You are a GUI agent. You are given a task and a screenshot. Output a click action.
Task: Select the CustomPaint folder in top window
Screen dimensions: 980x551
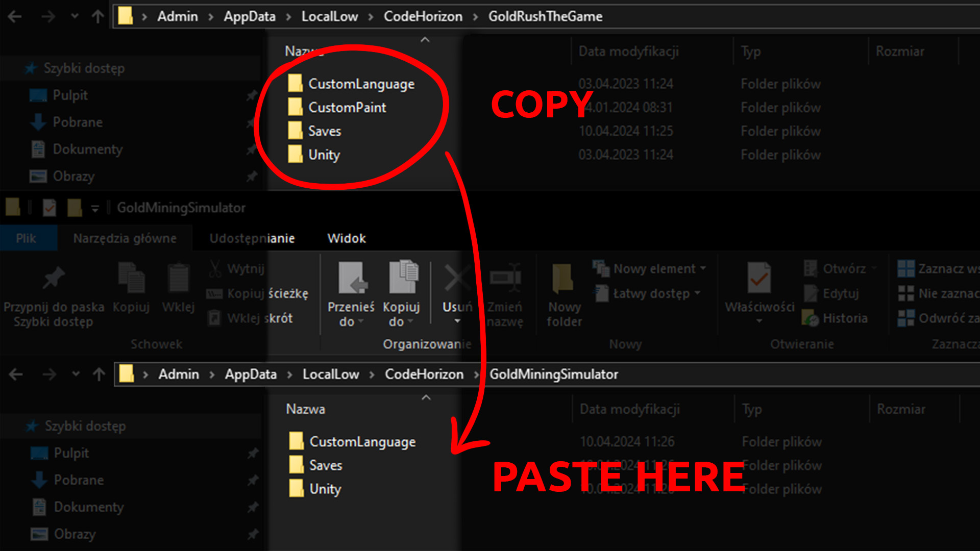pyautogui.click(x=347, y=108)
